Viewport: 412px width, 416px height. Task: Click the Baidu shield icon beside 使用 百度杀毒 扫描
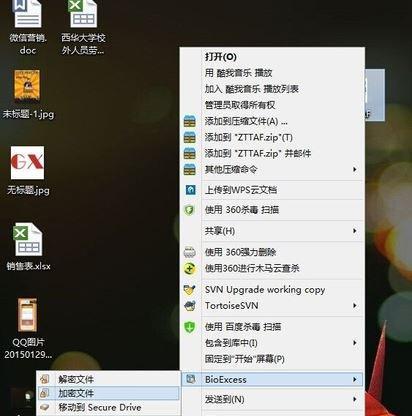[x=190, y=327]
